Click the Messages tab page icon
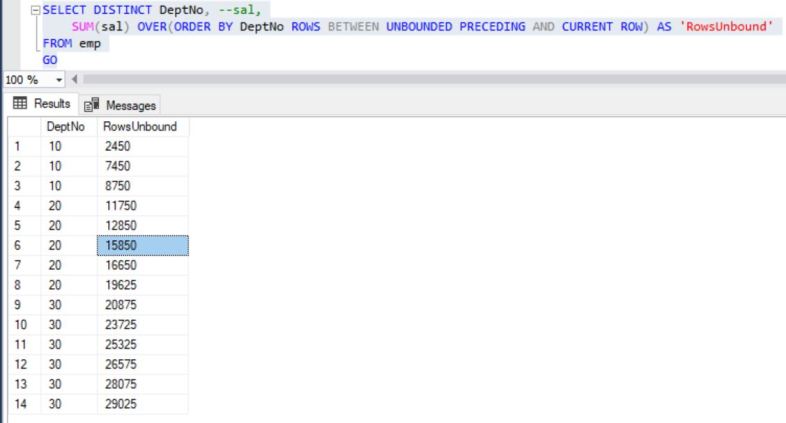Image resolution: width=786 pixels, height=423 pixels. point(93,105)
